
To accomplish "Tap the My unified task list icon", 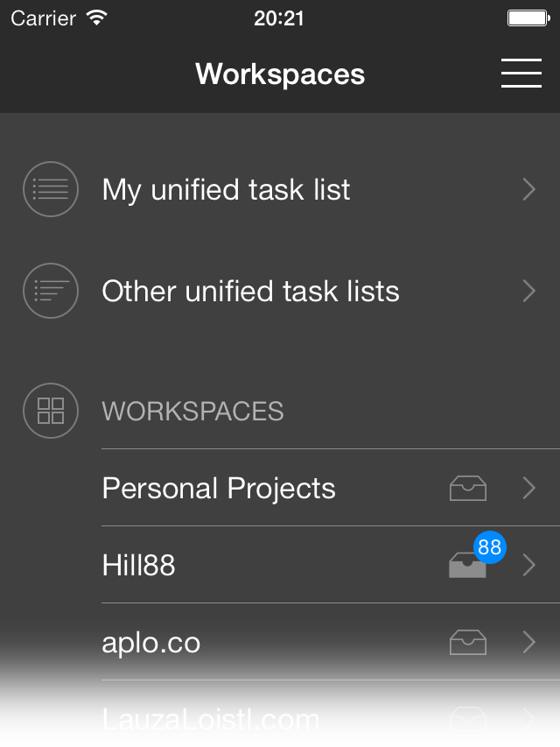I will (x=51, y=189).
